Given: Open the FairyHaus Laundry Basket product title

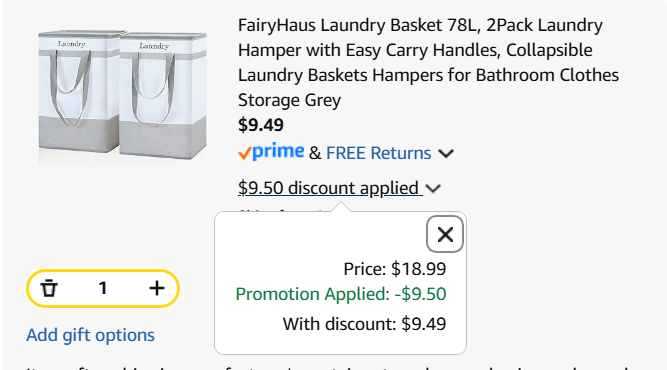Looking at the screenshot, I should [428, 63].
